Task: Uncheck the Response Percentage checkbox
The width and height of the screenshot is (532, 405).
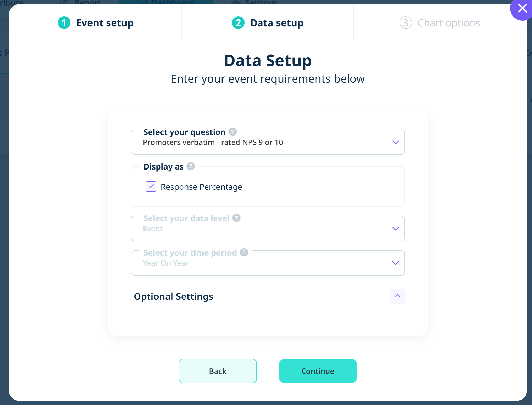Action: 151,187
